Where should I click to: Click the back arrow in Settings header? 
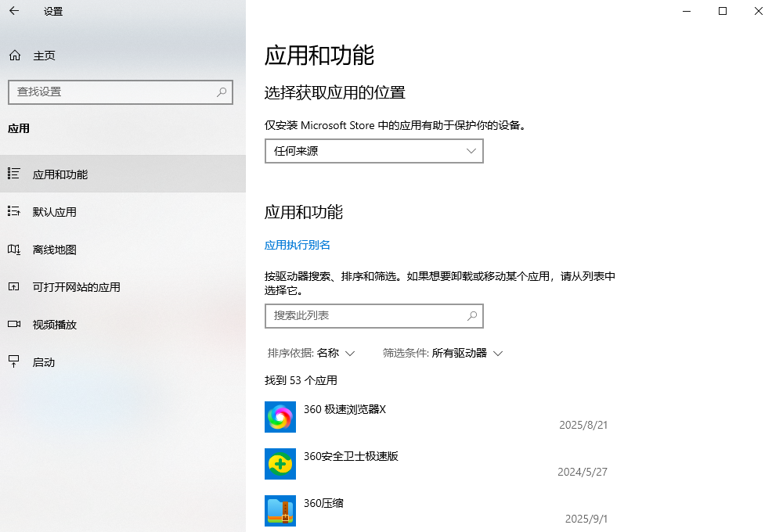click(13, 11)
